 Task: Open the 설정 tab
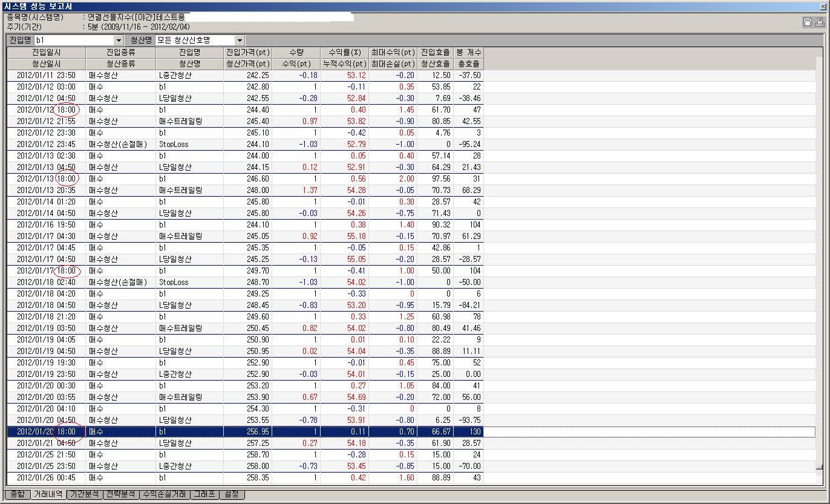point(232,494)
